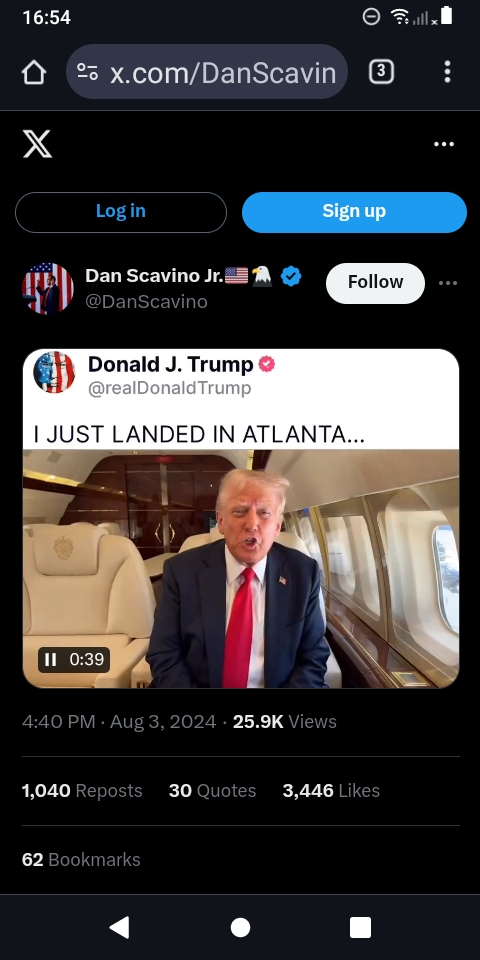This screenshot has height=960, width=480.
Task: View the 30 Quotes list
Action: click(212, 791)
